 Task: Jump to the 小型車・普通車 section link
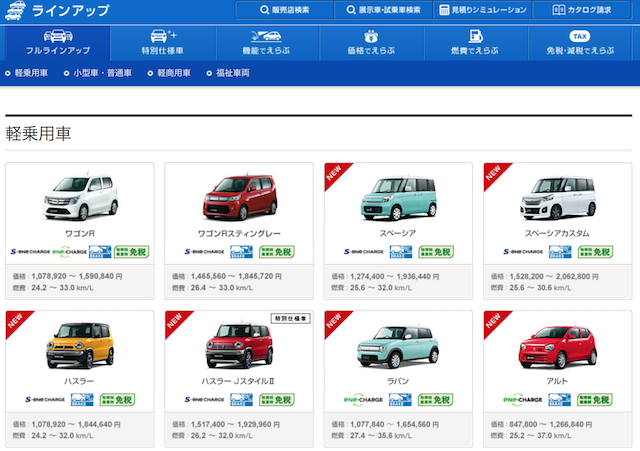pyautogui.click(x=98, y=73)
